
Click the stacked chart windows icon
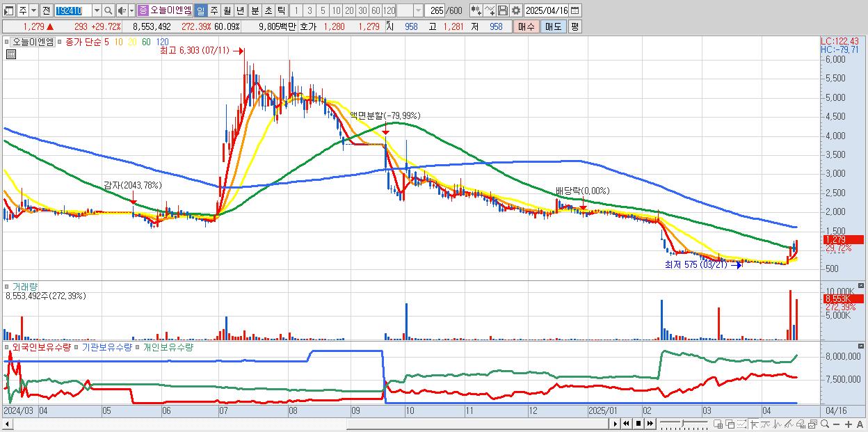point(812,424)
